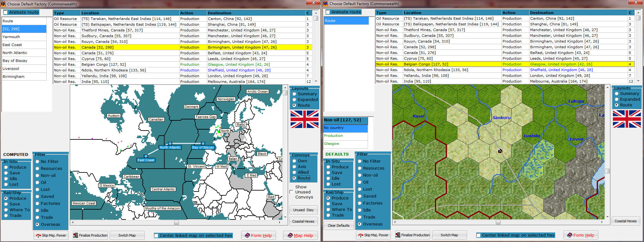Click the Destination column header in right window
Viewport: 644px width, 242px height.
[x=579, y=13]
